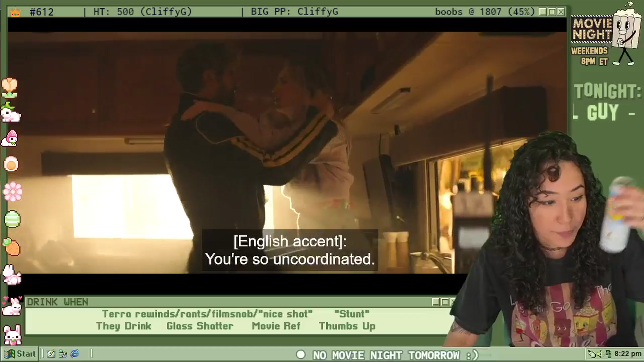644x362 pixels.
Task: Open the lying white bunny icon
Action: 12,275
